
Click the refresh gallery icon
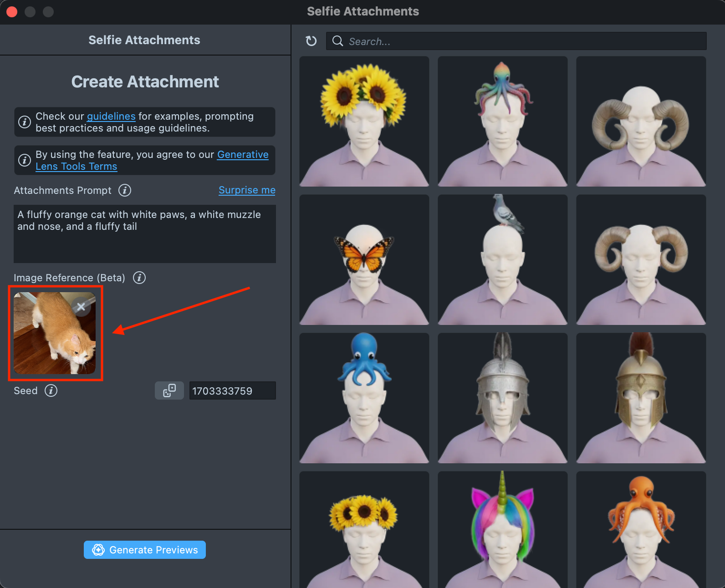(x=311, y=41)
